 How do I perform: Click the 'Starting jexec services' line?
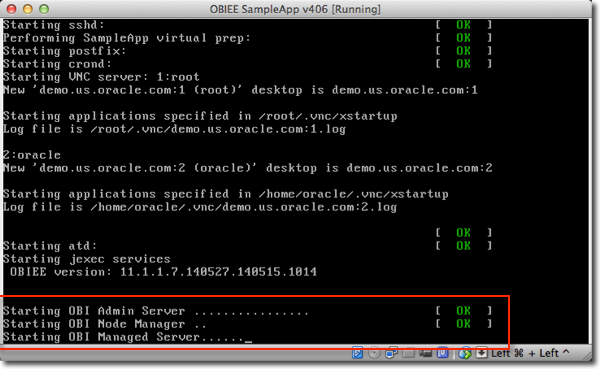tap(86, 259)
